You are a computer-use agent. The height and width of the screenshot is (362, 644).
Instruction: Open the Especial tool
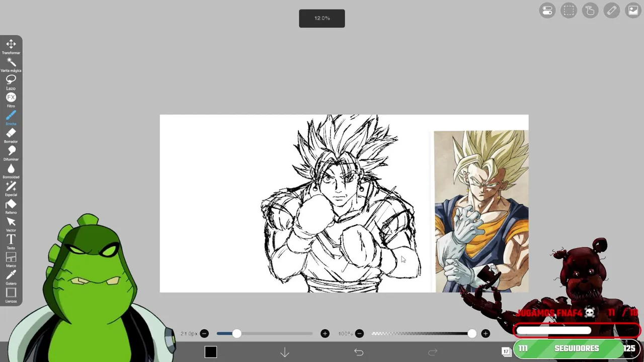(x=11, y=189)
